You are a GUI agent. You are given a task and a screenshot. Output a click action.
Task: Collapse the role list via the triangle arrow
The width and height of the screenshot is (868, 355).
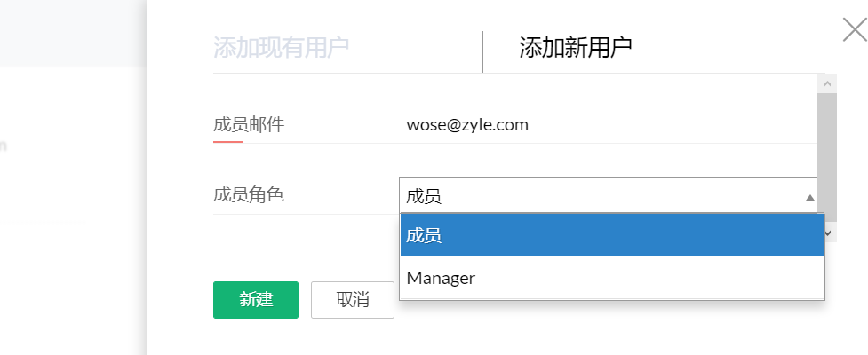[x=810, y=197]
